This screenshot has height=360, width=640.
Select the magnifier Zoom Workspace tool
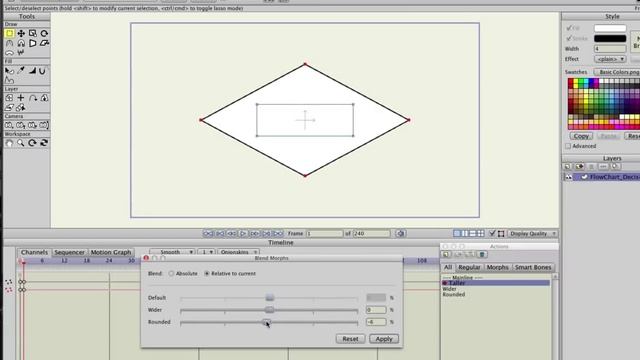[21, 143]
